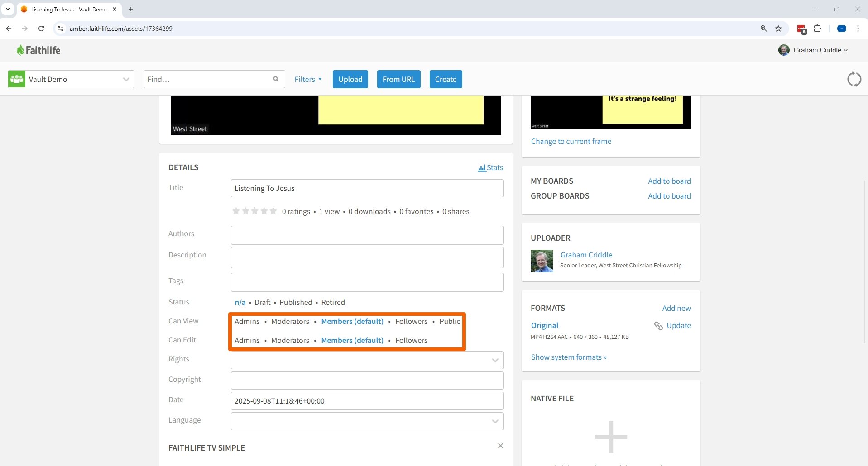Click the From URL button

point(398,79)
